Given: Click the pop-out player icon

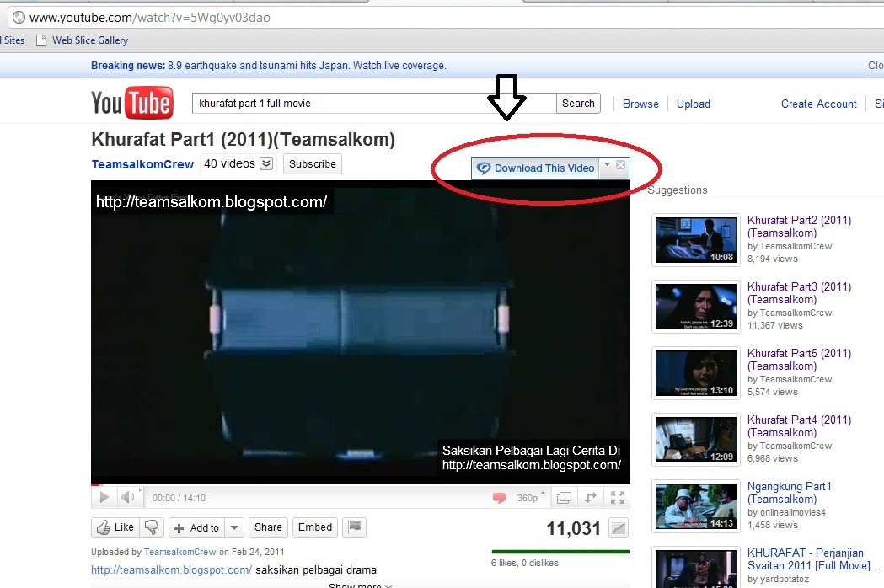Looking at the screenshot, I should pos(590,498).
